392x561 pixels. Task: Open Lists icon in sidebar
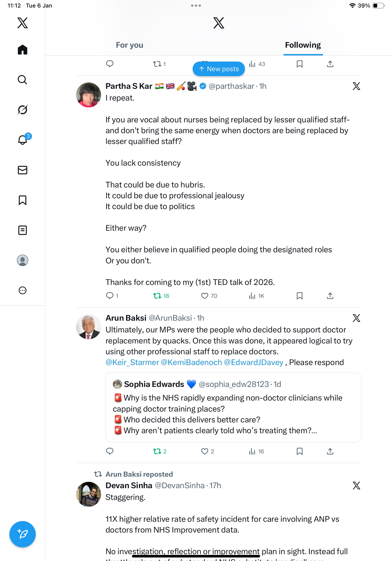point(23,230)
